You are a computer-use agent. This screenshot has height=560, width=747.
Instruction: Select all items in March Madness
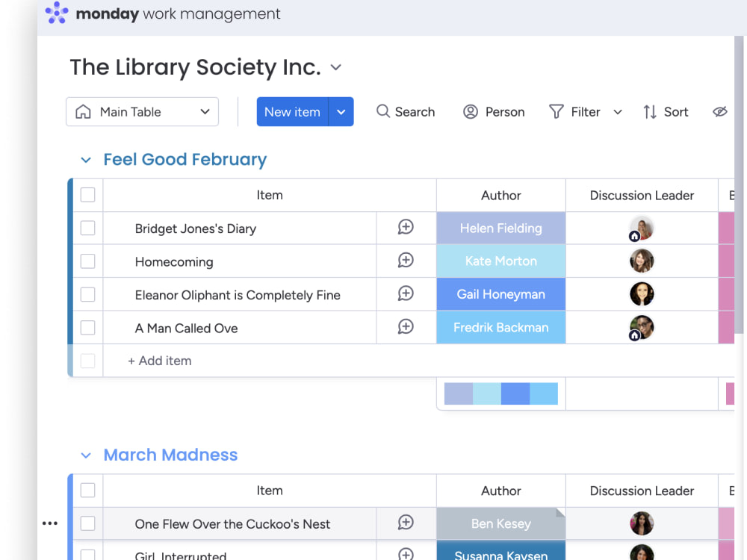[87, 490]
